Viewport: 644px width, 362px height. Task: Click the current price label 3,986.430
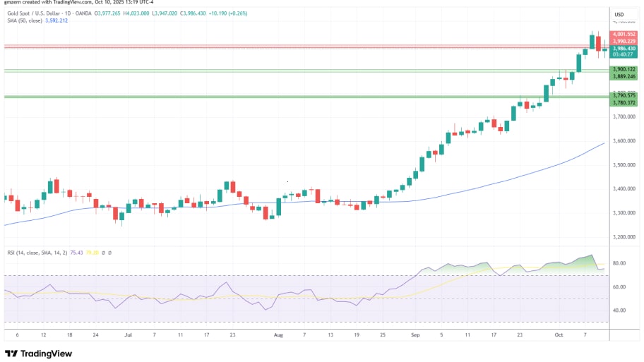pyautogui.click(x=625, y=48)
